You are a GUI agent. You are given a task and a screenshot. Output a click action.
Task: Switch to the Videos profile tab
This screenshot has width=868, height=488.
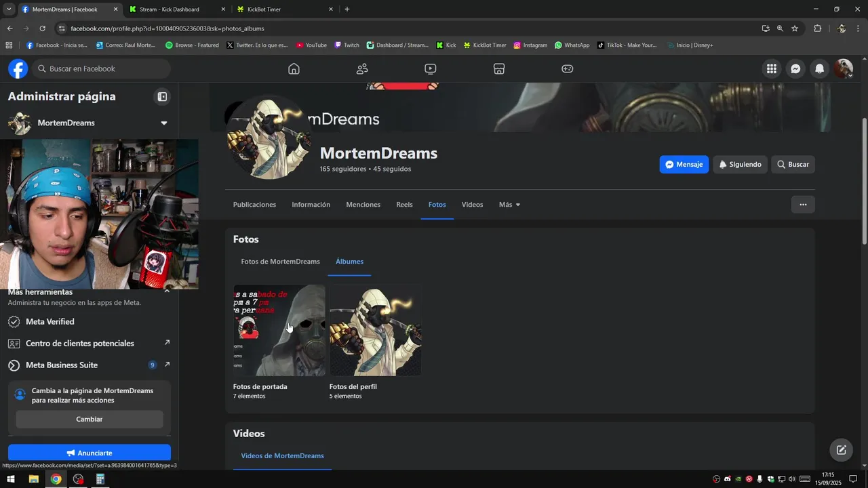(472, 205)
